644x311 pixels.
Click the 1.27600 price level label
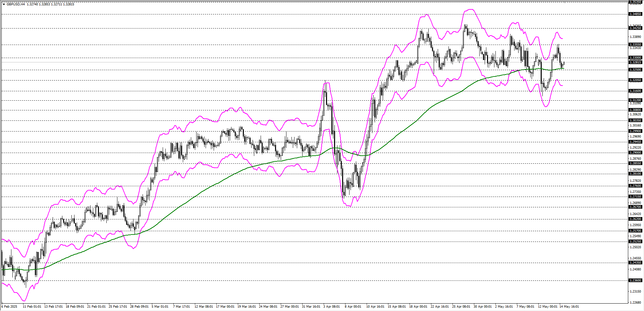[635, 186]
